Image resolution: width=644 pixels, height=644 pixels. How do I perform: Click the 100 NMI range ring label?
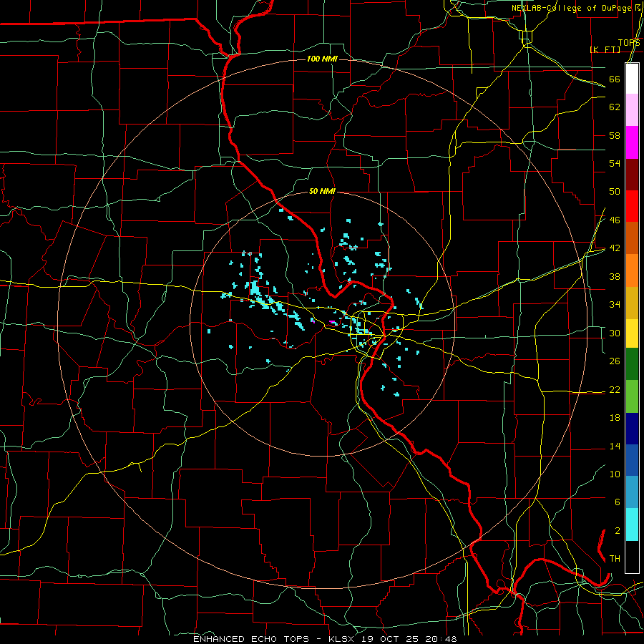point(322,59)
